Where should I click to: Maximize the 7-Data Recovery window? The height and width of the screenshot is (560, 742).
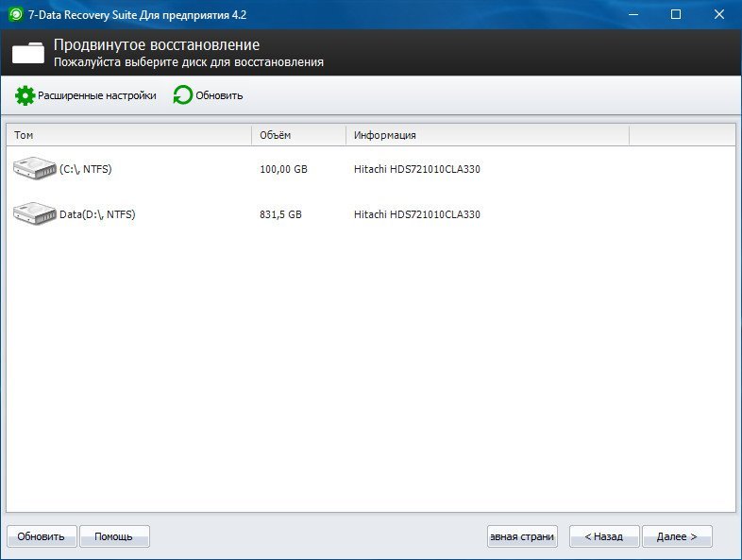point(676,15)
